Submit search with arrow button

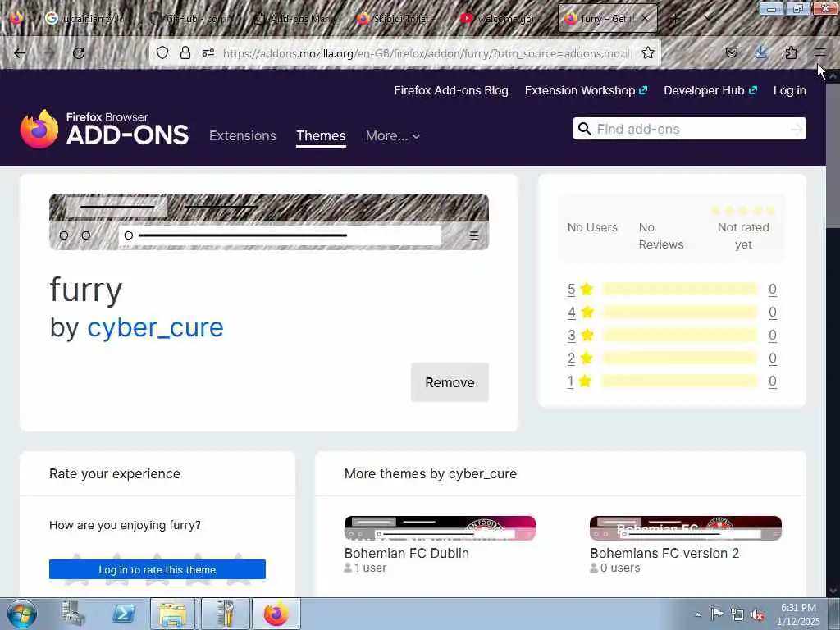[x=797, y=129]
